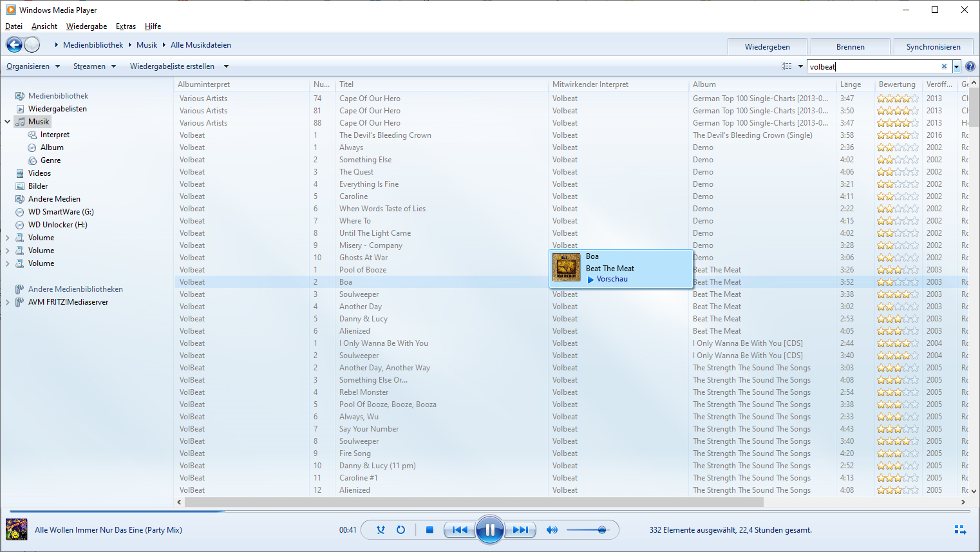The image size is (980, 552).
Task: Open the search options dropdown
Action: tap(957, 66)
